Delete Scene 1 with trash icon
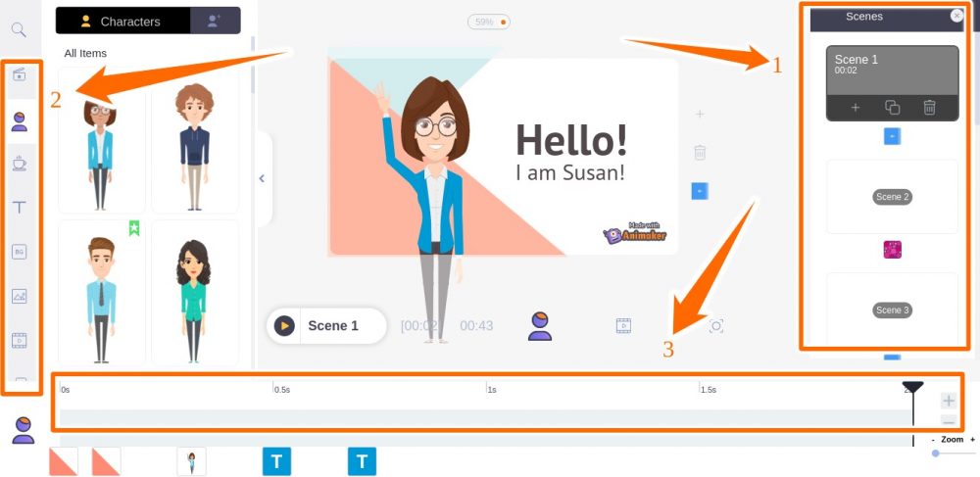The width and height of the screenshot is (980, 477). click(x=929, y=108)
